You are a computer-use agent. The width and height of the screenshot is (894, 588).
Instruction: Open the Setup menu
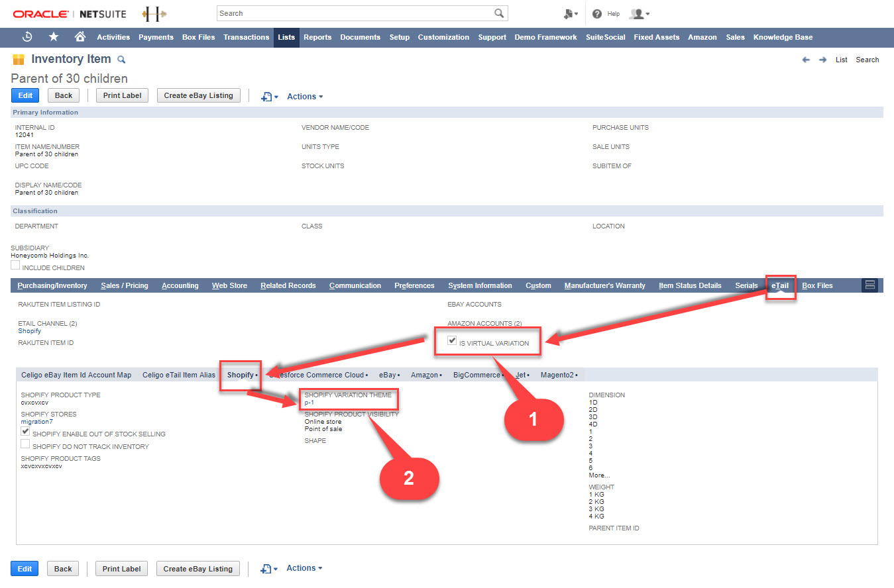coord(399,37)
